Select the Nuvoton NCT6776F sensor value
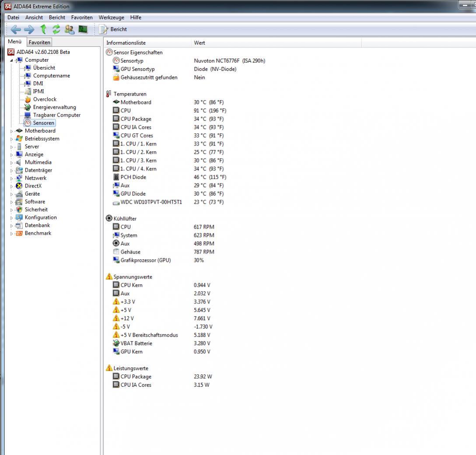This screenshot has height=455, width=476. pyautogui.click(x=230, y=61)
